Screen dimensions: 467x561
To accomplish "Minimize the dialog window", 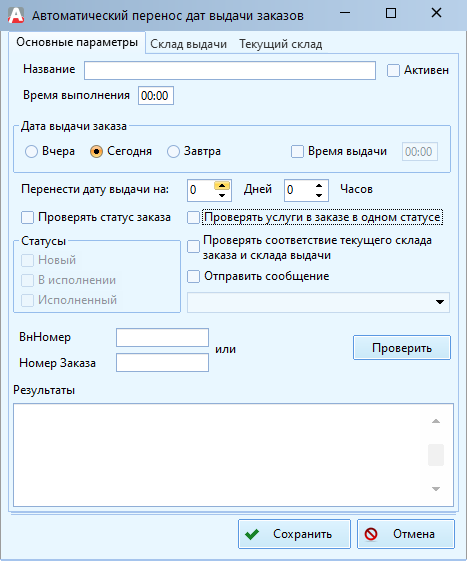I will pyautogui.click(x=345, y=14).
